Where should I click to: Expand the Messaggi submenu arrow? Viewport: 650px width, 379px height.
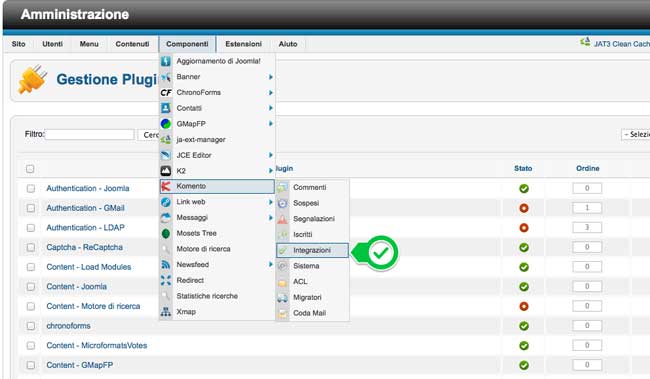point(270,218)
